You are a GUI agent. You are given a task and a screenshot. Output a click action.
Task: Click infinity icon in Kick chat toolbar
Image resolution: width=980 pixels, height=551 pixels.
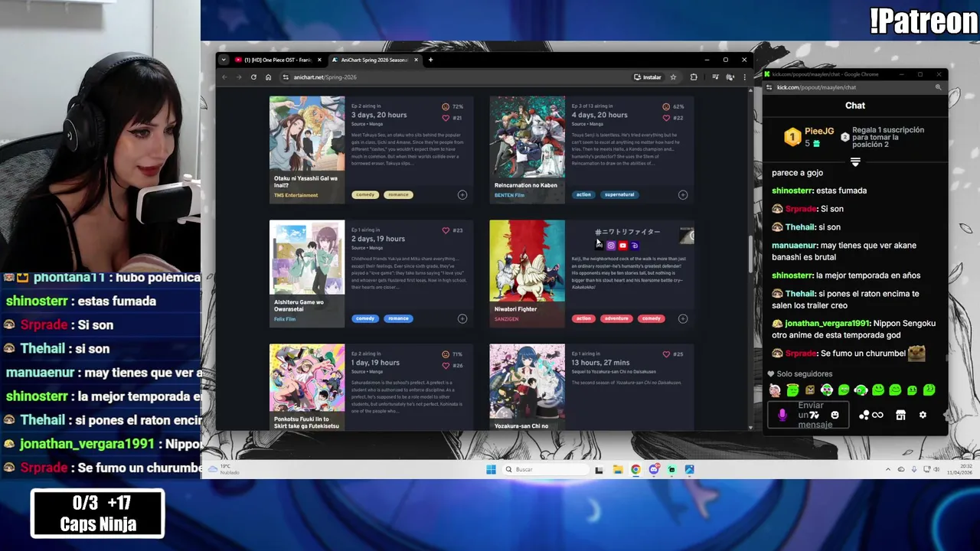pyautogui.click(x=877, y=415)
